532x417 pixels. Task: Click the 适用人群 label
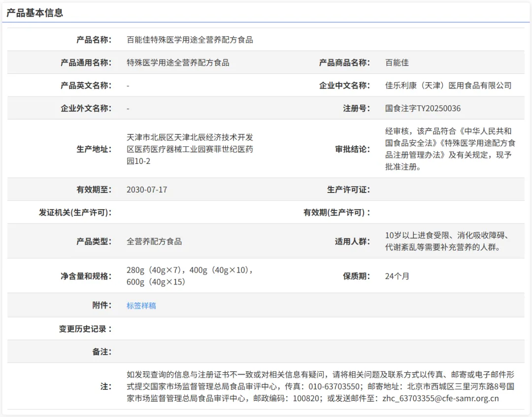click(353, 241)
